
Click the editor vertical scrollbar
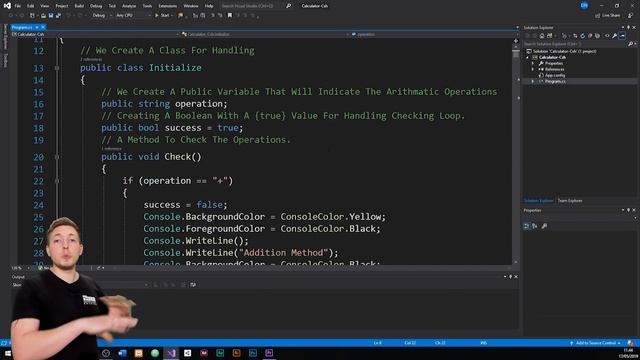click(516, 155)
